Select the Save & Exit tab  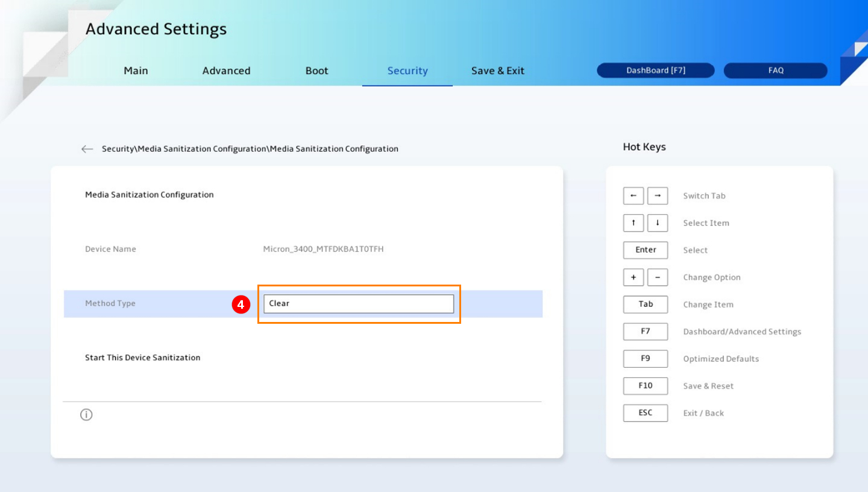pyautogui.click(x=497, y=71)
